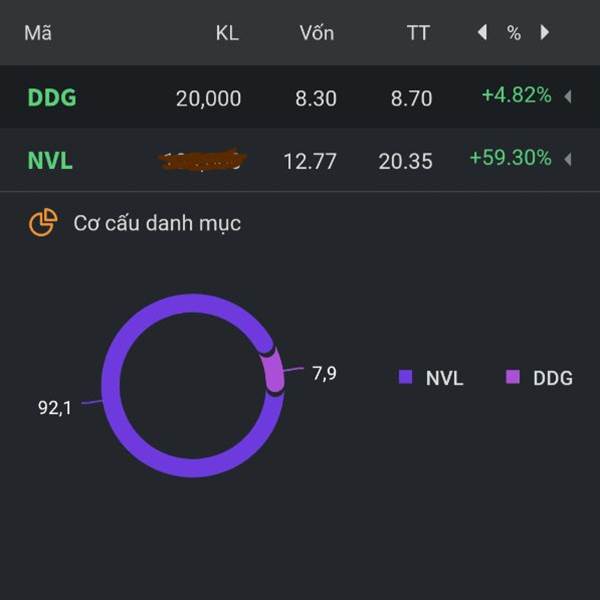Toggle DDG legend pink square
Viewport: 600px width, 600px height.
[513, 377]
